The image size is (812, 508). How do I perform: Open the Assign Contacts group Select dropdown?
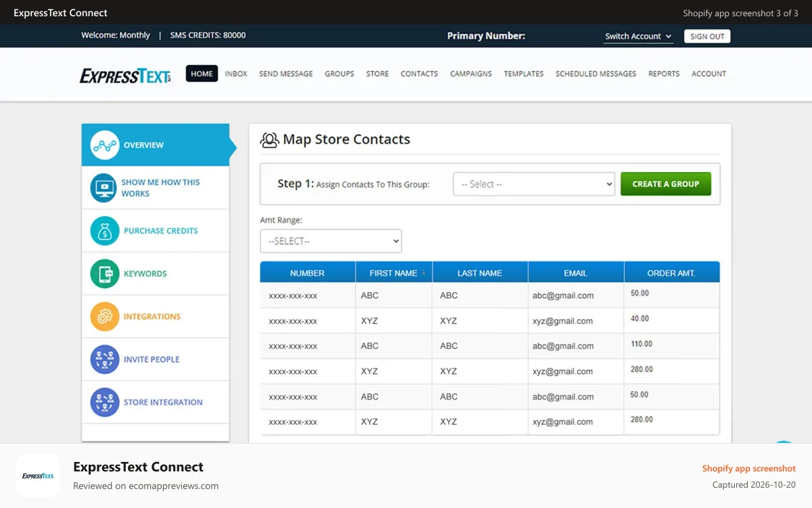tap(534, 184)
